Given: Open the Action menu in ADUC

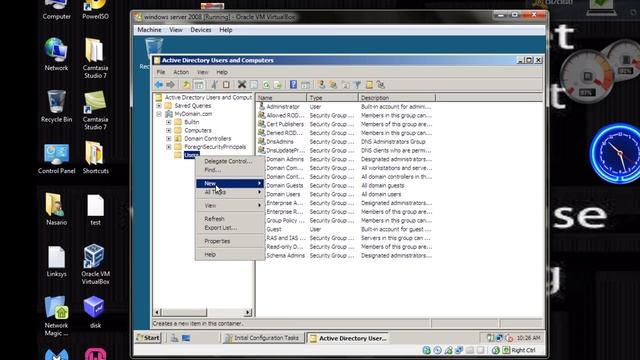Looking at the screenshot, I should [181, 72].
